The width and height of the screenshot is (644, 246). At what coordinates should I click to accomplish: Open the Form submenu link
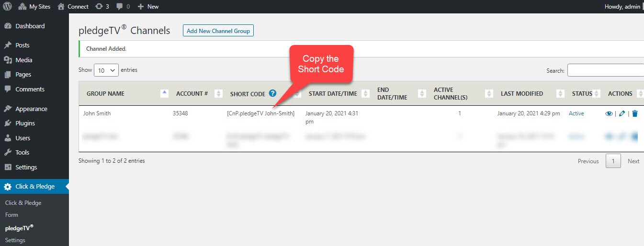point(11,215)
